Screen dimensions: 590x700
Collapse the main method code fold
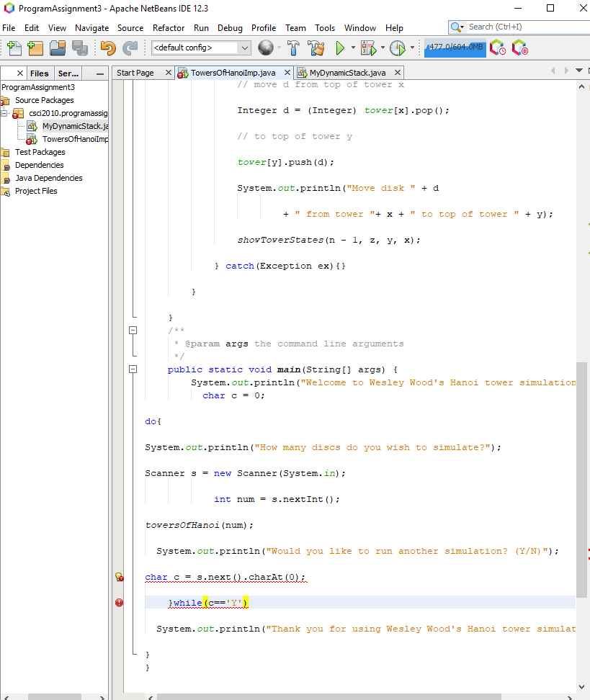point(133,369)
